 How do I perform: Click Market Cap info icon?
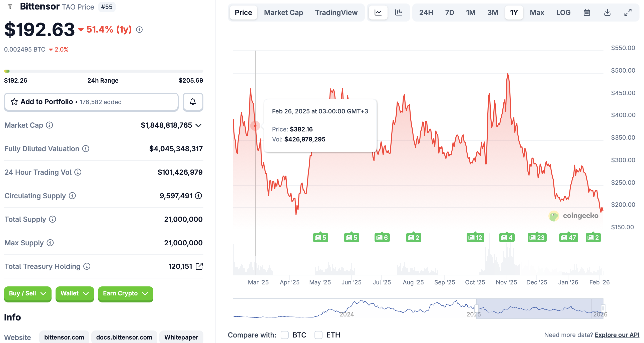click(x=50, y=125)
